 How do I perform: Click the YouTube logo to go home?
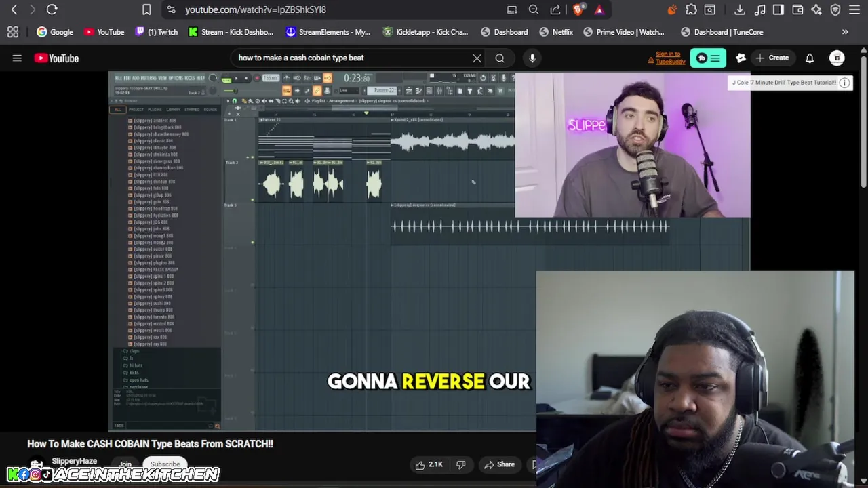56,58
